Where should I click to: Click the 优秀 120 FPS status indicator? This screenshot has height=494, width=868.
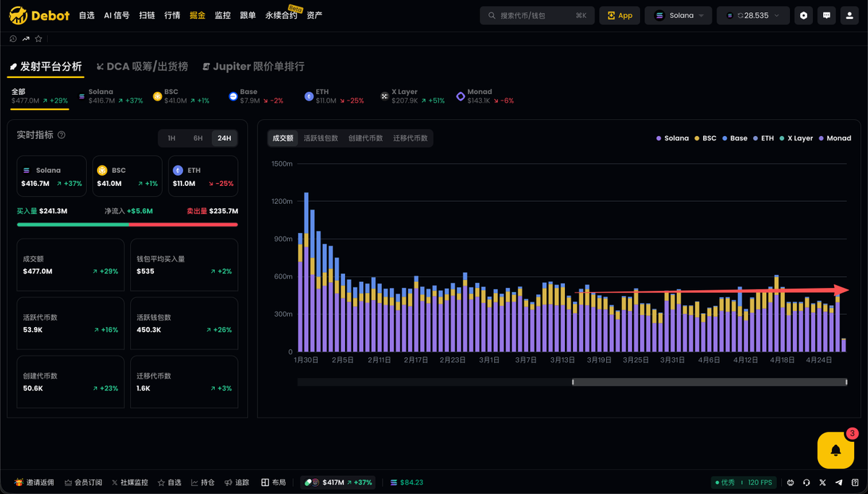tap(744, 482)
